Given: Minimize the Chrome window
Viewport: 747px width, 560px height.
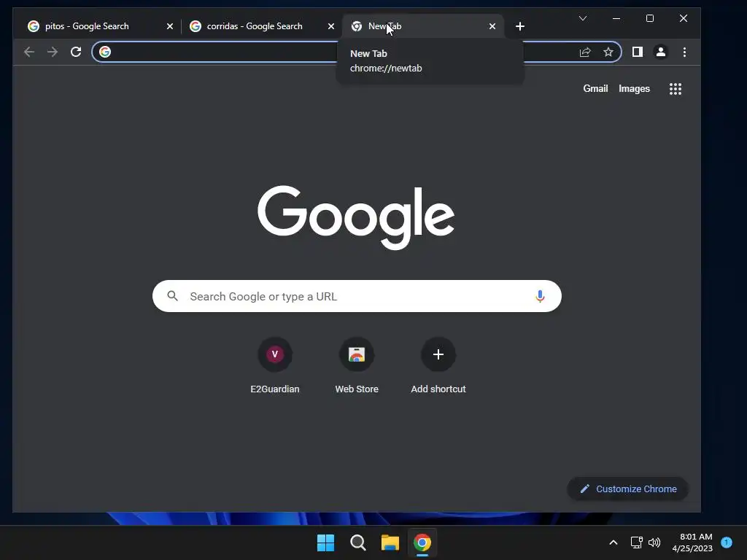Looking at the screenshot, I should coord(616,18).
